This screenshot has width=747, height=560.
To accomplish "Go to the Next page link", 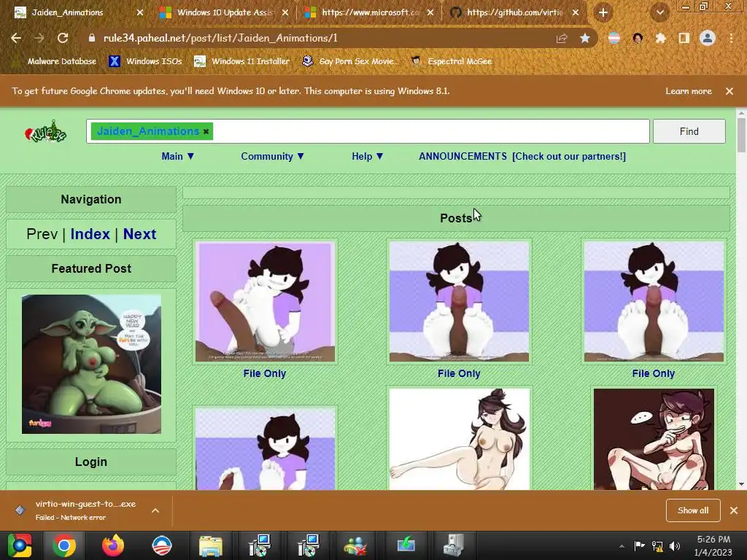I will 139,234.
